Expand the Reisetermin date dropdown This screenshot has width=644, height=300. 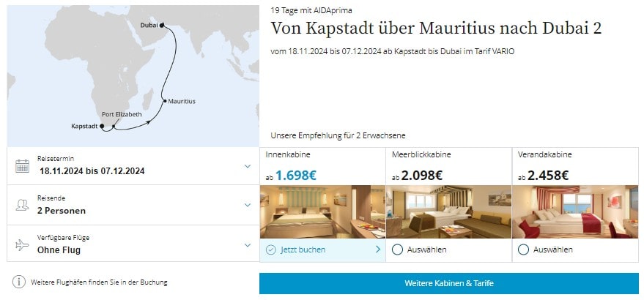click(247, 165)
